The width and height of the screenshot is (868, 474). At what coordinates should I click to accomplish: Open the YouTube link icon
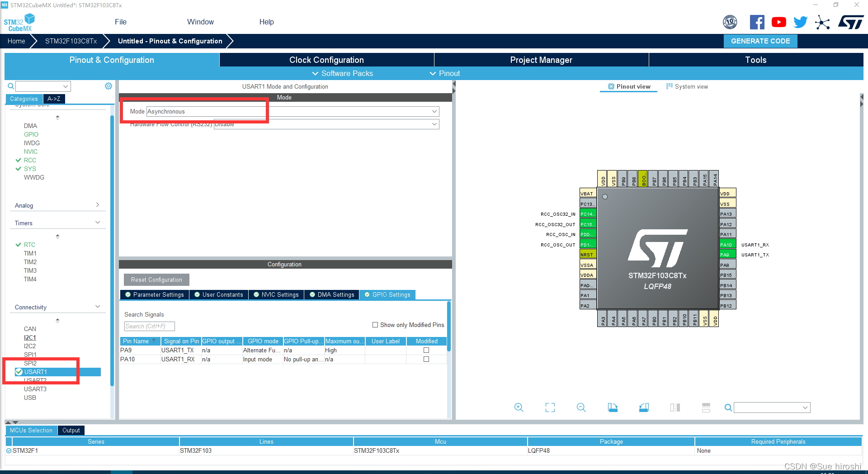tap(779, 22)
